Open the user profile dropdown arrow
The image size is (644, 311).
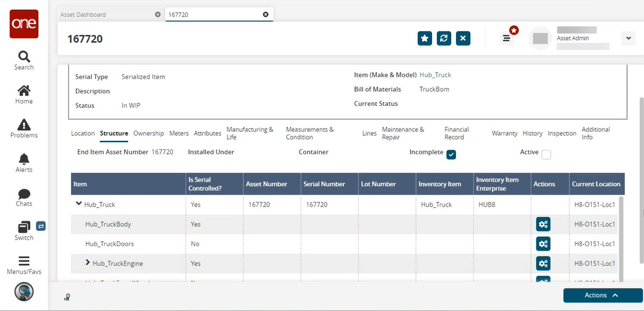point(628,38)
